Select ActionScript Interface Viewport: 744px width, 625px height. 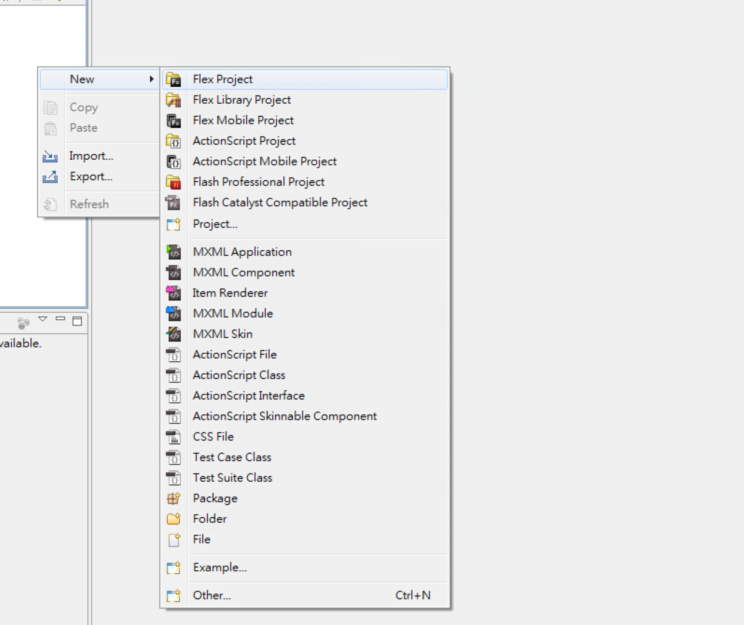click(305, 396)
